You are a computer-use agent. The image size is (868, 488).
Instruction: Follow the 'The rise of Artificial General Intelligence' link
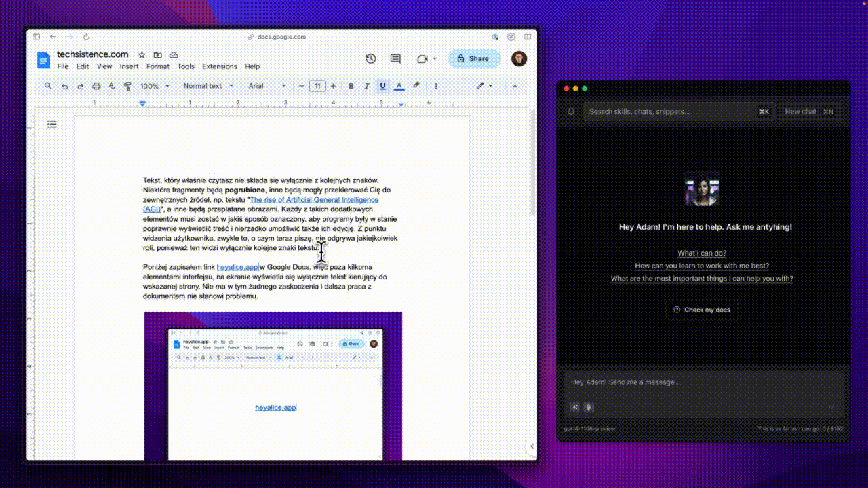click(x=314, y=200)
